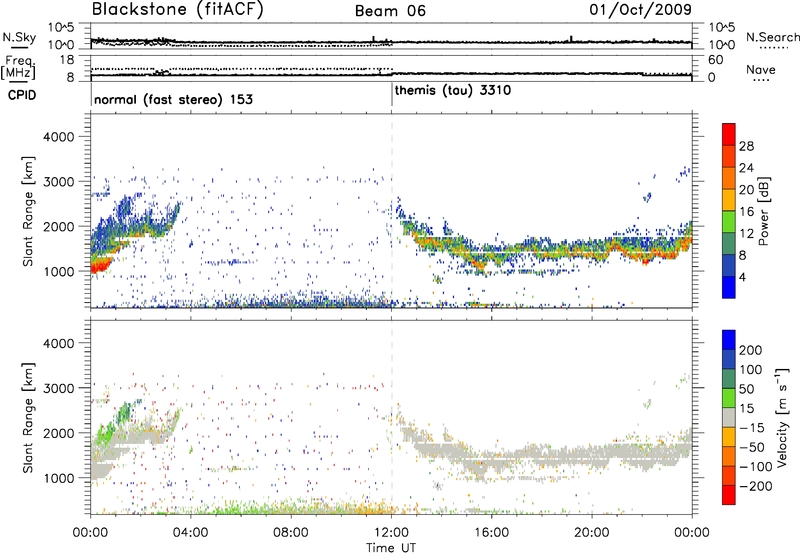The height and width of the screenshot is (554, 800).
Task: Click the date '01/Oct/2009'
Action: click(x=640, y=10)
